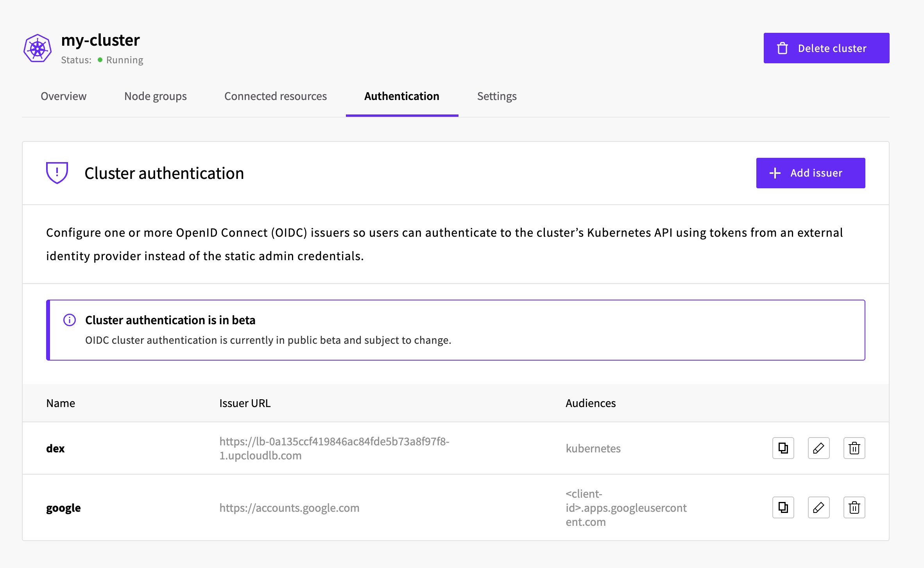Delete the dex issuer
Viewport: 924px width, 568px height.
click(x=854, y=448)
